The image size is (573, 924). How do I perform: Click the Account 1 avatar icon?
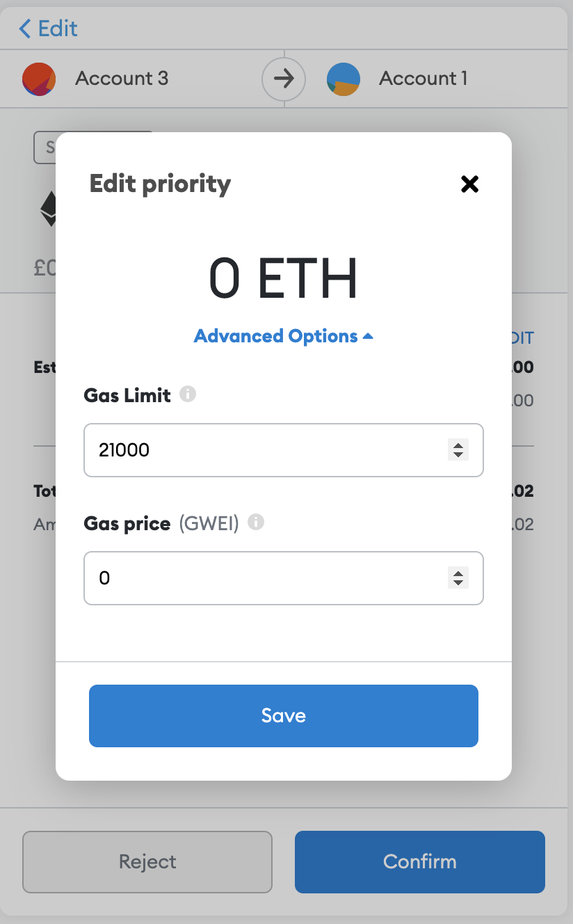[343, 79]
